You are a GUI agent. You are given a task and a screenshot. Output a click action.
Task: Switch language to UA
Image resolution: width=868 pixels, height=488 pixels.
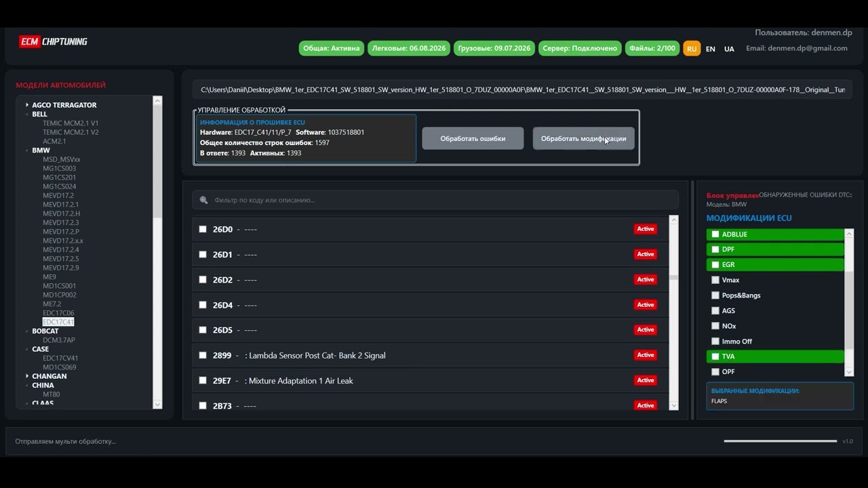729,49
